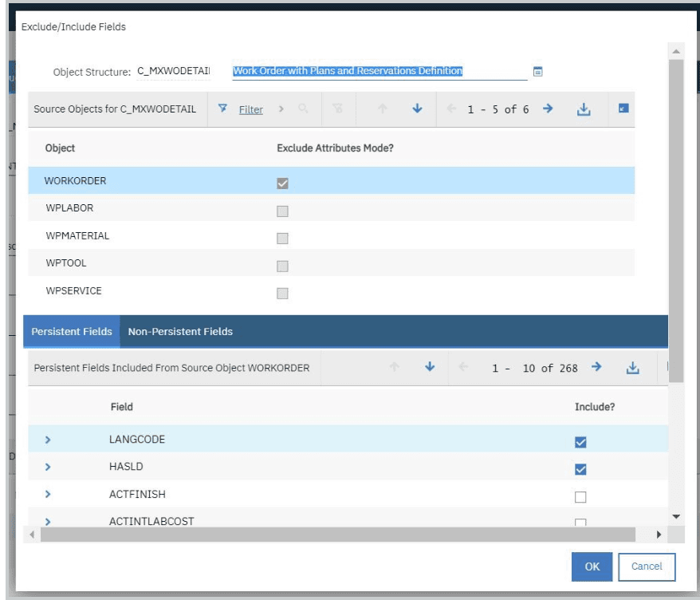Viewport: 700px width, 600px height.
Task: Move down a row in Persistent Fields table
Action: (430, 367)
